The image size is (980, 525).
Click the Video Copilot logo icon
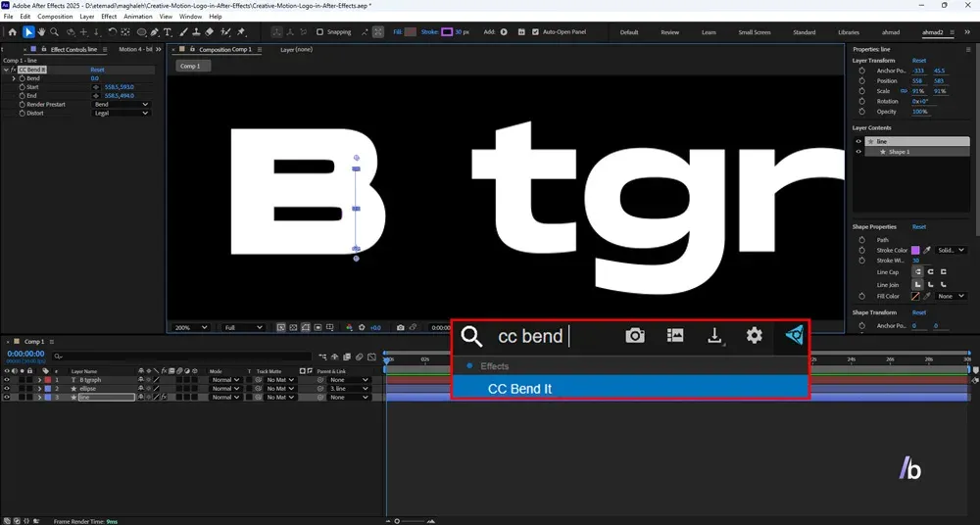click(794, 336)
